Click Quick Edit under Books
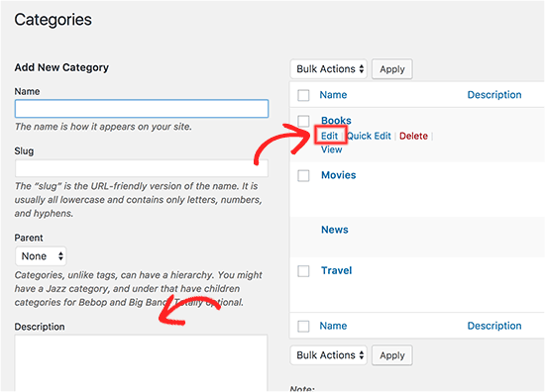This screenshot has width=545, height=392. 369,136
